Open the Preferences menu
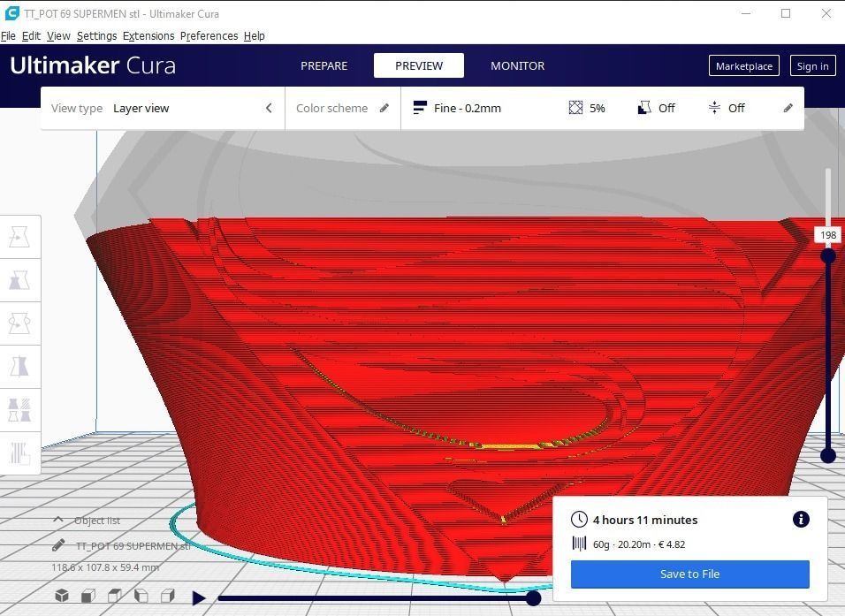The height and width of the screenshot is (616, 845). [209, 35]
